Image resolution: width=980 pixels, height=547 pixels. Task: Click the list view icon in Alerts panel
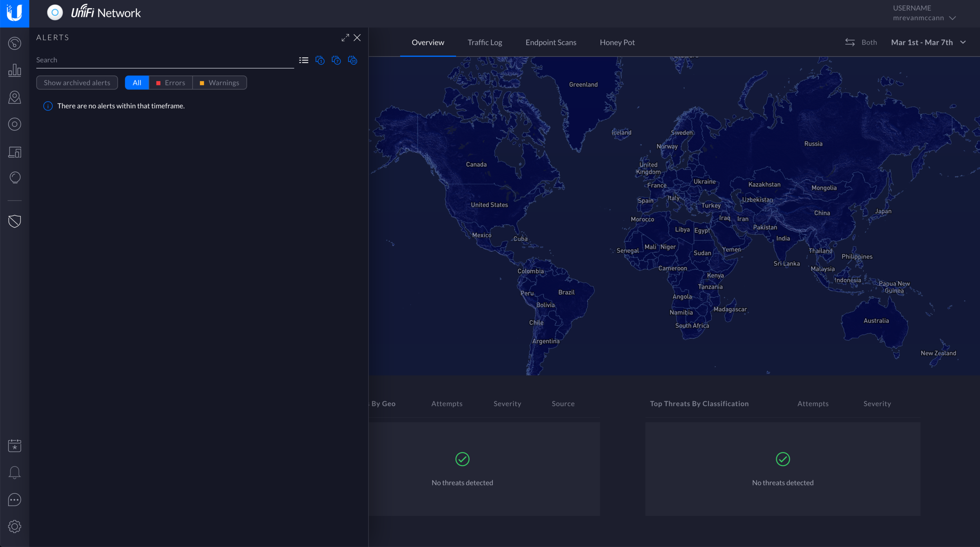(303, 61)
